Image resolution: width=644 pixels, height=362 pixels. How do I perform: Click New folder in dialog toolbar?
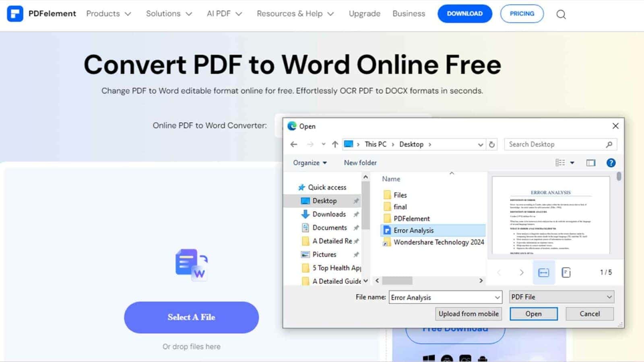pos(360,163)
